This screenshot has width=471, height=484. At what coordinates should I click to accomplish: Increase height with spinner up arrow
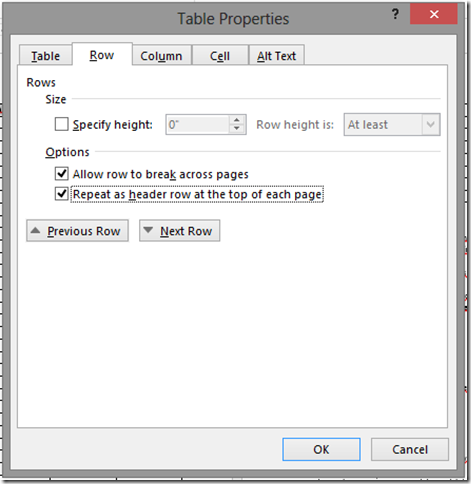click(237, 120)
